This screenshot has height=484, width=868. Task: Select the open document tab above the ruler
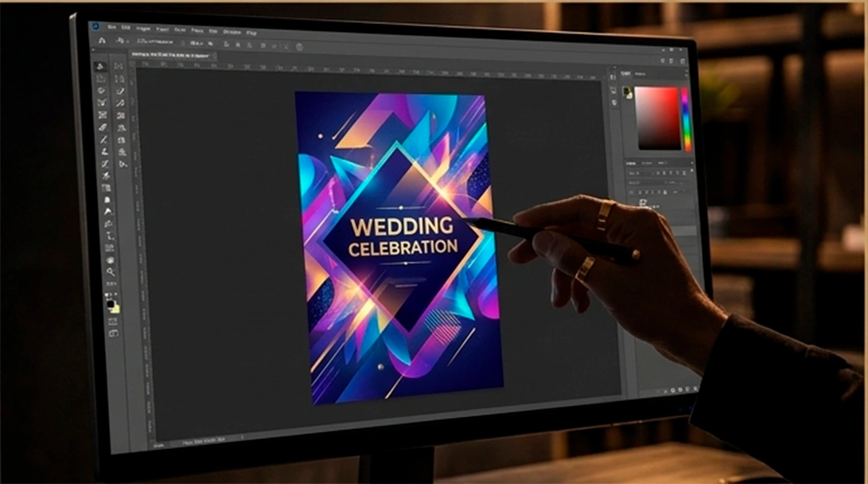tap(172, 56)
